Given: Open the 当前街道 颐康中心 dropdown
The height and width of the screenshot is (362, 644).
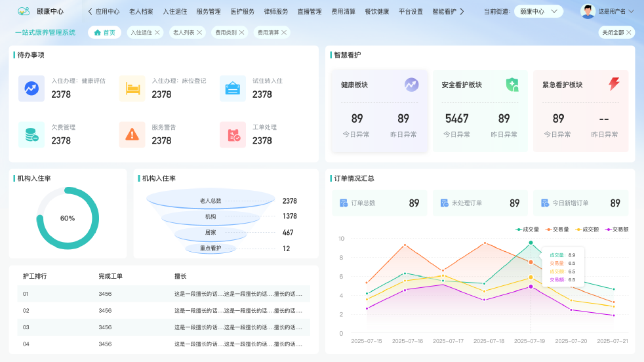Looking at the screenshot, I should click(x=538, y=11).
